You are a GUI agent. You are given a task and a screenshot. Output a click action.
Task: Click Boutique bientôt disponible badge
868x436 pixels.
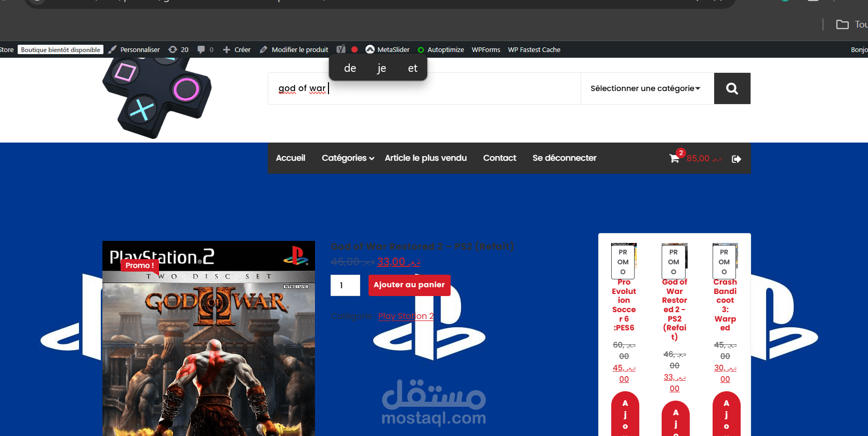coord(60,49)
